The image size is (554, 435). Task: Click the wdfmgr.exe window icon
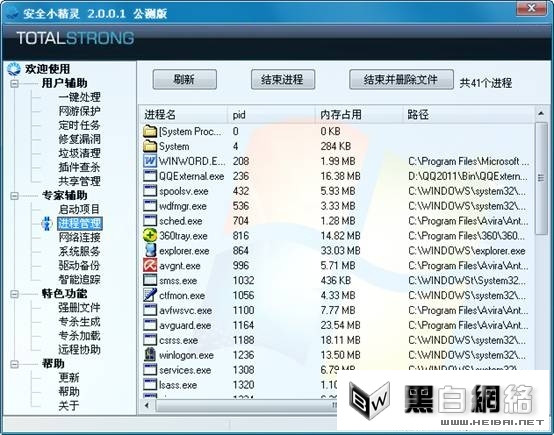(x=150, y=206)
